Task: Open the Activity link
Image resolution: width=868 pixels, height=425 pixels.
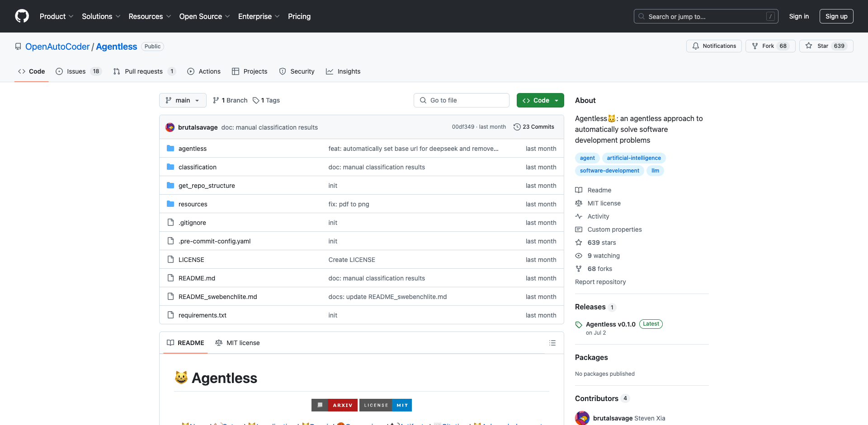Action: pos(592,216)
